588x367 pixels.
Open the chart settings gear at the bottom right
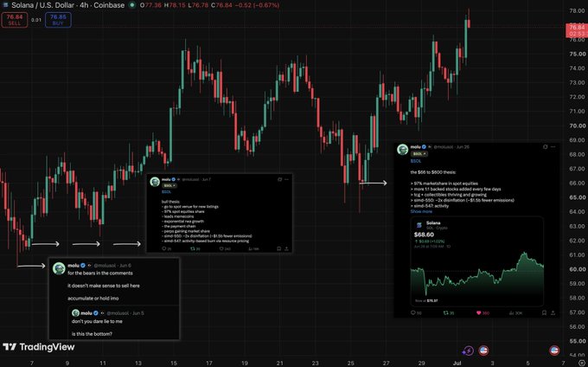coord(581,364)
